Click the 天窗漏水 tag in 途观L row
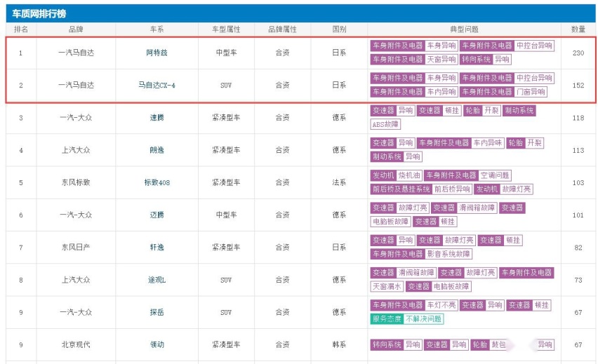598x364 pixels. point(386,286)
